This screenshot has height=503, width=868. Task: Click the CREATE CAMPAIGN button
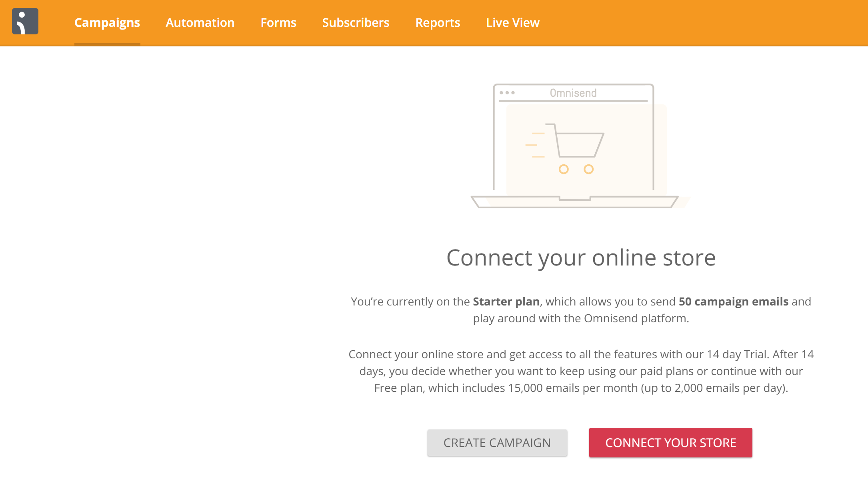[497, 443]
